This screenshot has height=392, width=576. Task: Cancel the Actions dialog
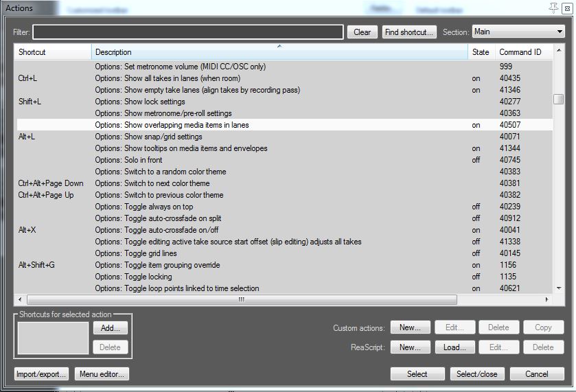click(x=537, y=374)
